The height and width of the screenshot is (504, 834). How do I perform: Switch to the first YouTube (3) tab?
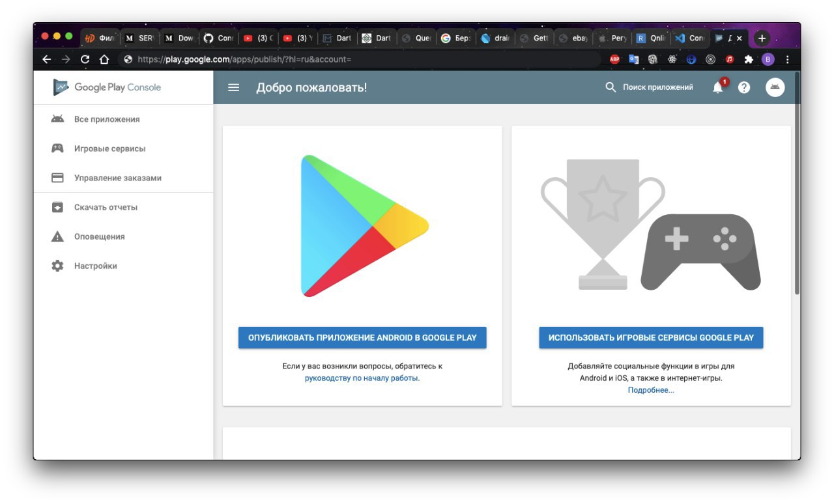(258, 38)
